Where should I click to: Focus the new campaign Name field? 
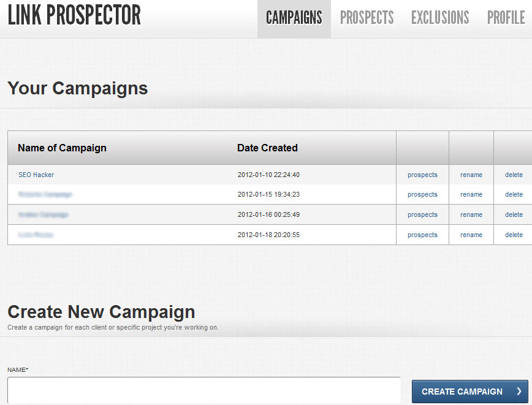click(x=203, y=390)
